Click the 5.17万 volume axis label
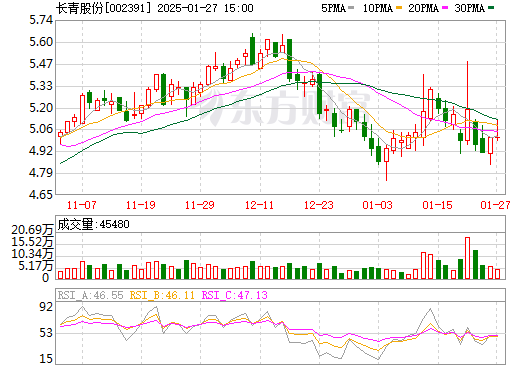The image size is (520, 365). point(36,266)
